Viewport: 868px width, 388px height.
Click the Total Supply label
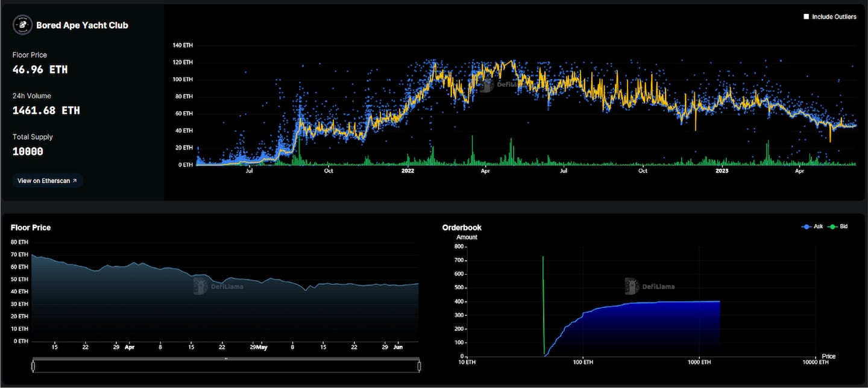click(x=33, y=137)
